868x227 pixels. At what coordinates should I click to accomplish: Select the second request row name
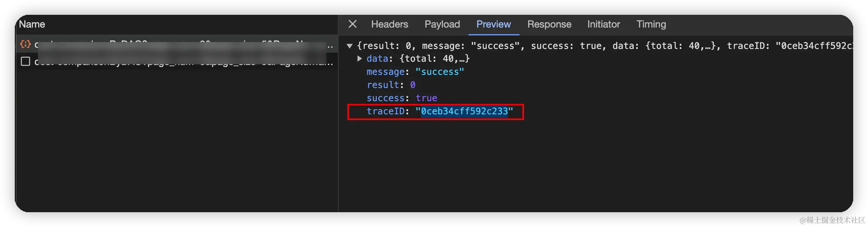coord(184,62)
